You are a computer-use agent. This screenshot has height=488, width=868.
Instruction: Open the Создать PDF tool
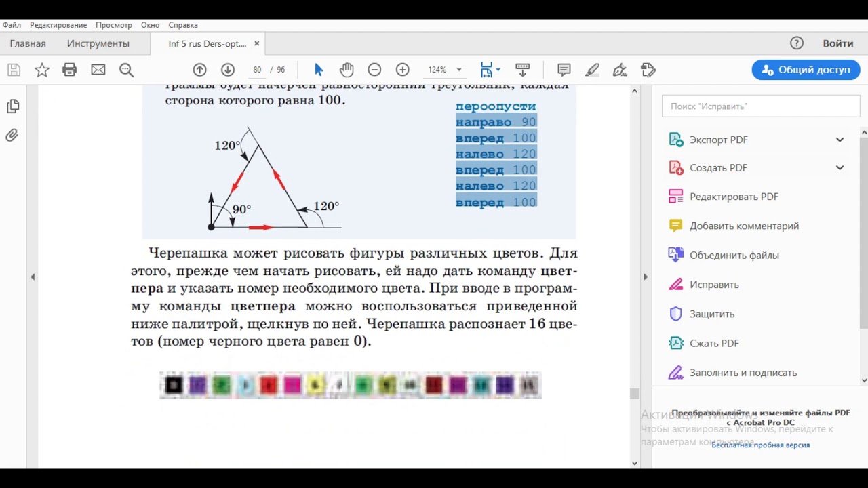[x=717, y=168]
